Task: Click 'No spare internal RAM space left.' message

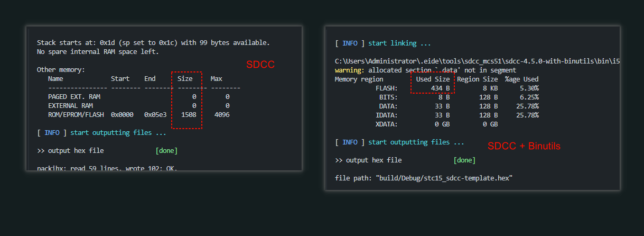Action: pos(98,52)
